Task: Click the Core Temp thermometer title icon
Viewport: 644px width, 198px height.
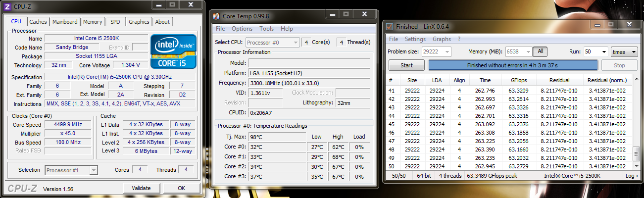Action: coord(216,16)
